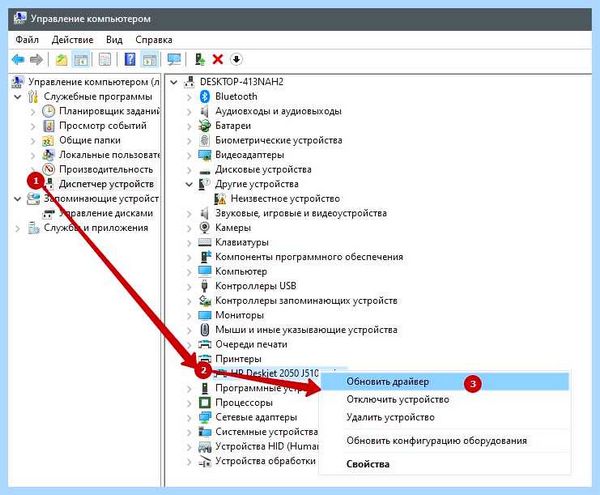Click the Биометрические устройства fingerprint icon
The height and width of the screenshot is (495, 600).
(x=205, y=140)
